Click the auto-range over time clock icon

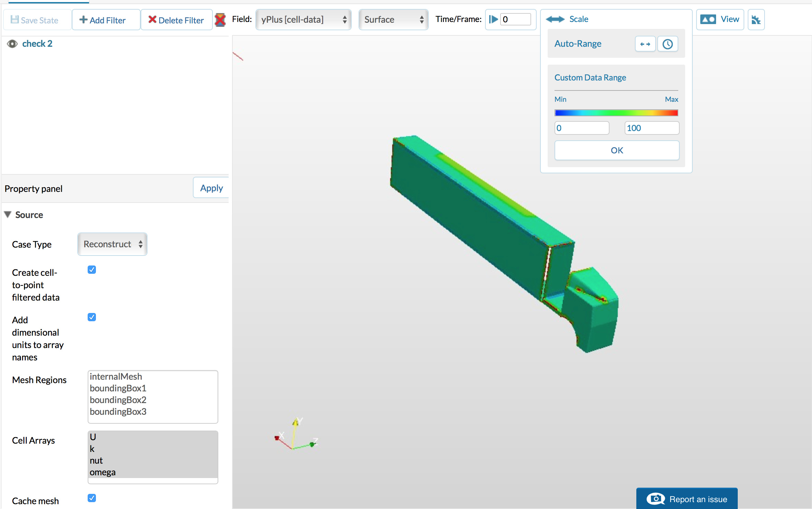pos(667,44)
